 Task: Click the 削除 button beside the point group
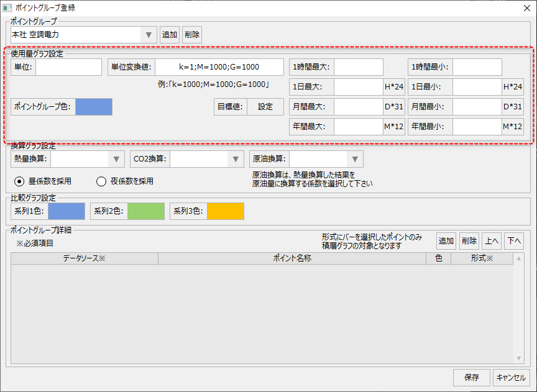191,34
